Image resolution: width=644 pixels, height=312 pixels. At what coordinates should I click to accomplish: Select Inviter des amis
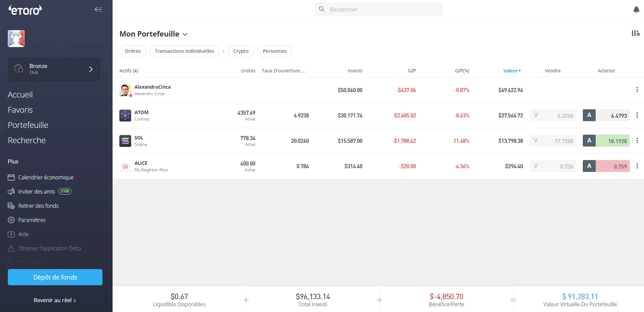(x=37, y=192)
